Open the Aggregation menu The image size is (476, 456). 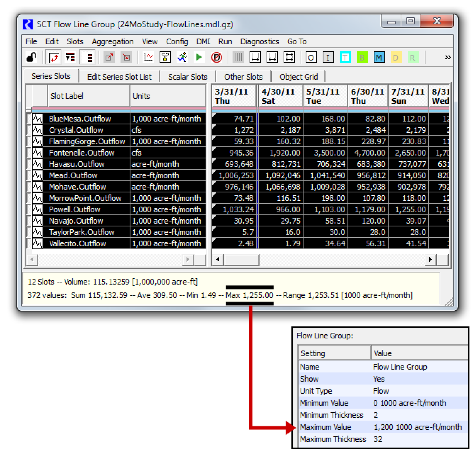[x=112, y=42]
